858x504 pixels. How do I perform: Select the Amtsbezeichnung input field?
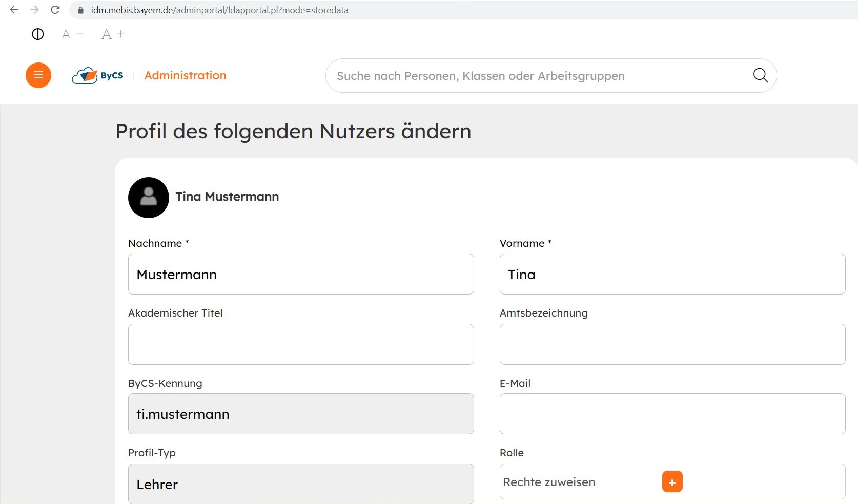click(x=672, y=344)
